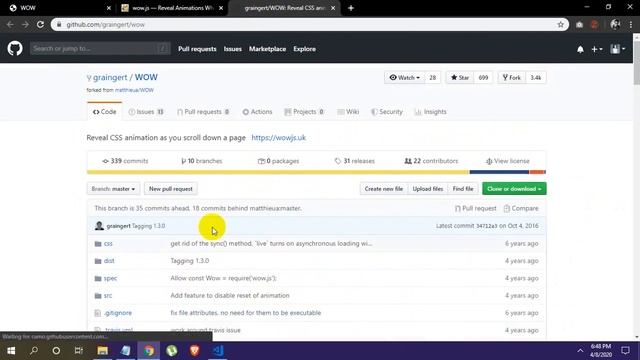Expand the plus create-new menu
Image resolution: width=640 pixels, height=360 pixels.
coord(597,49)
